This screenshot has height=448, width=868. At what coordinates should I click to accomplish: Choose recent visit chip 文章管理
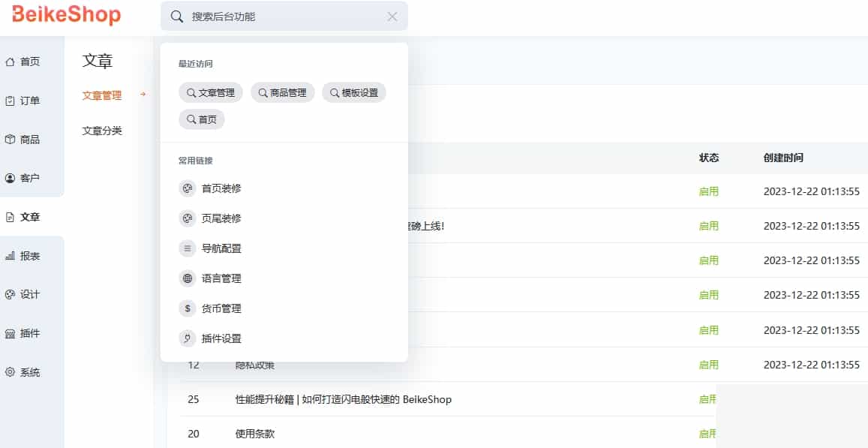click(210, 93)
